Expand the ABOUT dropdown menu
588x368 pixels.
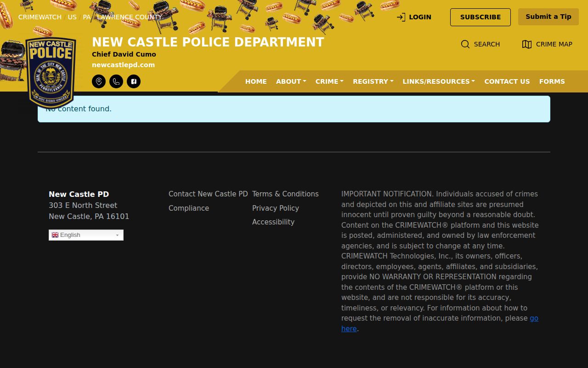point(291,81)
